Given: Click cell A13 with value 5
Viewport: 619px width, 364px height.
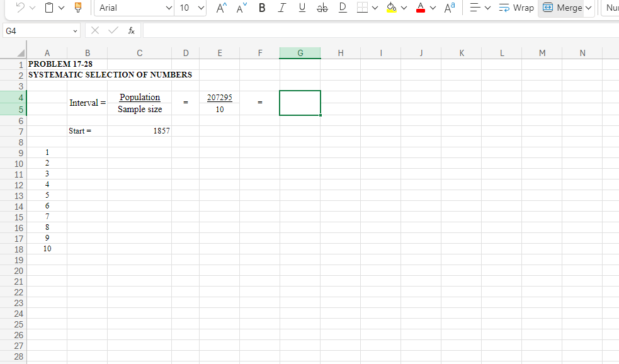Looking at the screenshot, I should click(47, 195).
